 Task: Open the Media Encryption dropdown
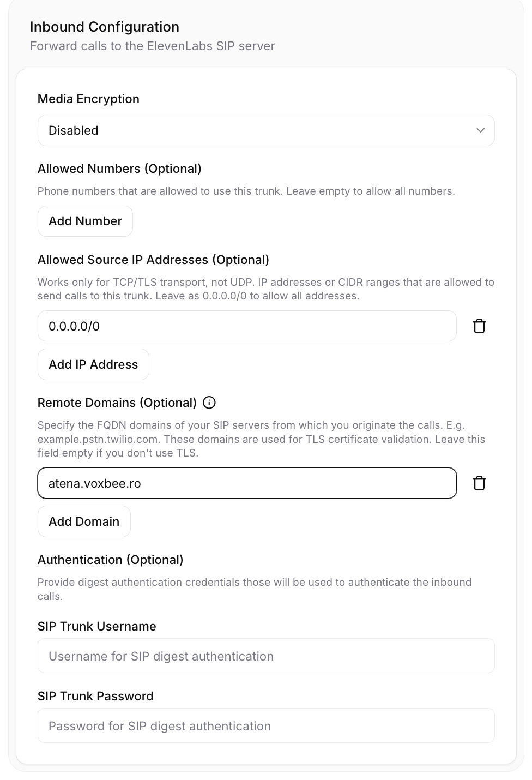[x=265, y=130]
